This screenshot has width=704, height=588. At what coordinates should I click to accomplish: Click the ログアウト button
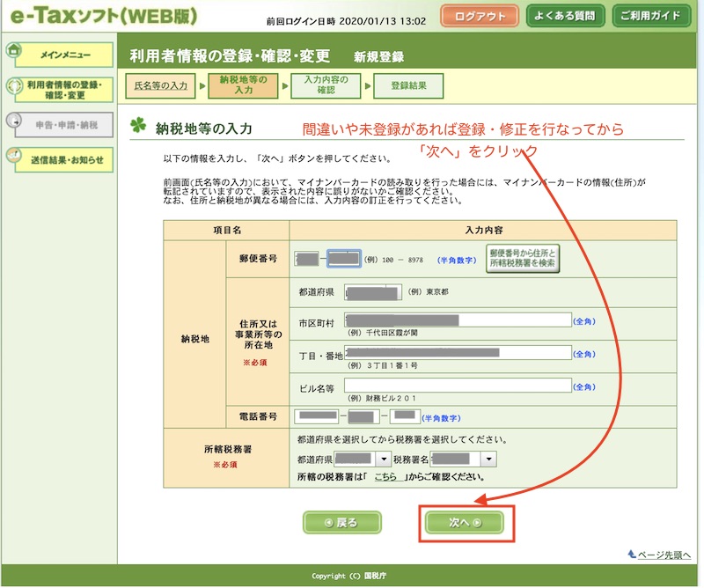(x=480, y=16)
